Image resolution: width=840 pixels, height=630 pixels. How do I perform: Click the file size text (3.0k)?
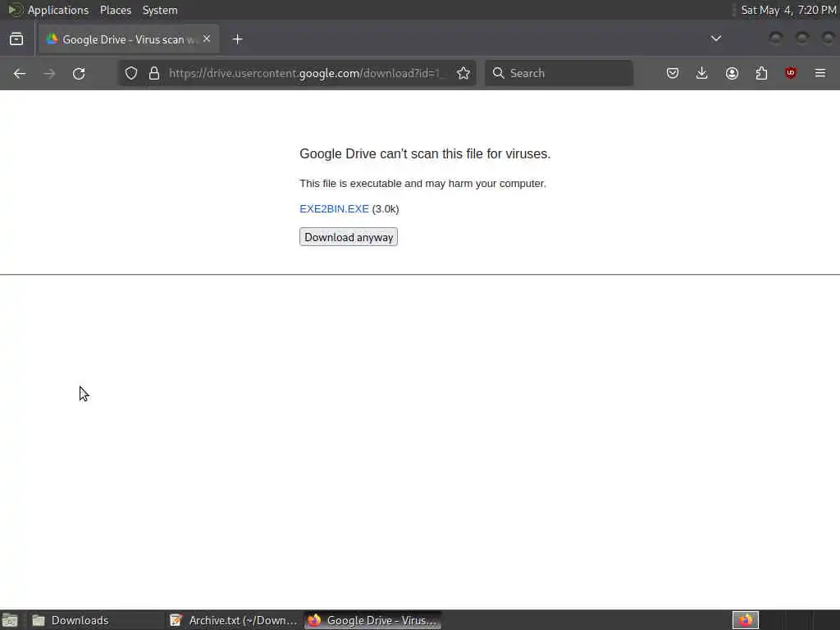coord(386,209)
